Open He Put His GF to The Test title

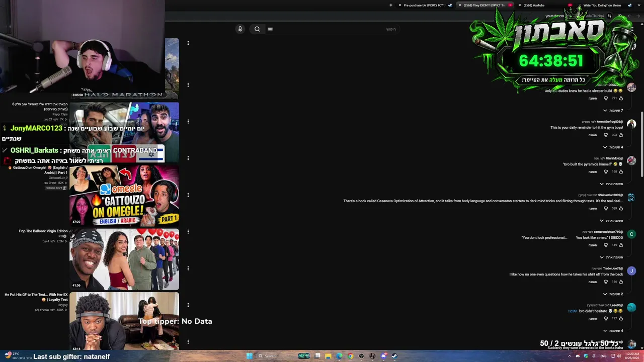[36, 297]
